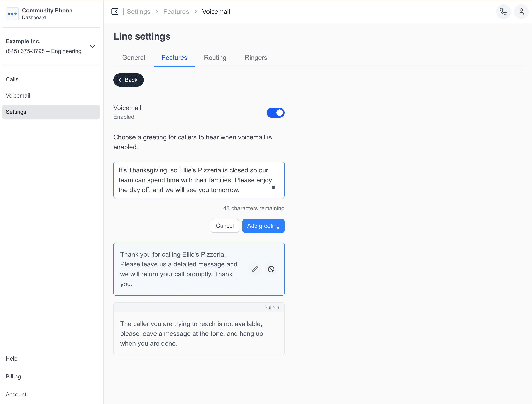
Task: Edit the Ellie's Pizzeria greeting with the pencil icon
Action: tap(255, 269)
